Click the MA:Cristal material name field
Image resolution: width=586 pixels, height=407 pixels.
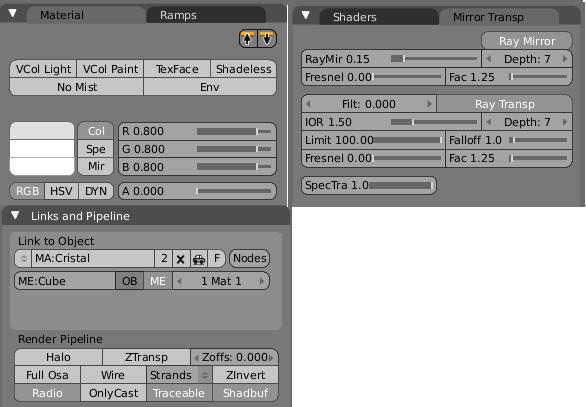click(93, 259)
